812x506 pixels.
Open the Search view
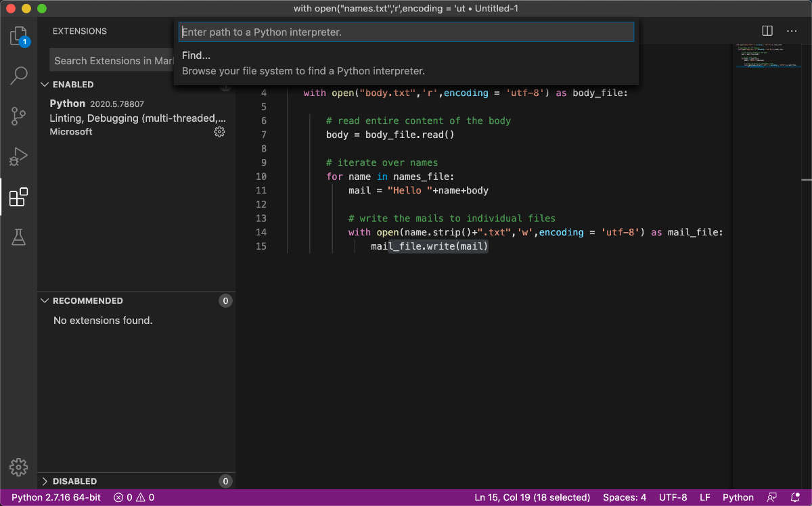(18, 75)
